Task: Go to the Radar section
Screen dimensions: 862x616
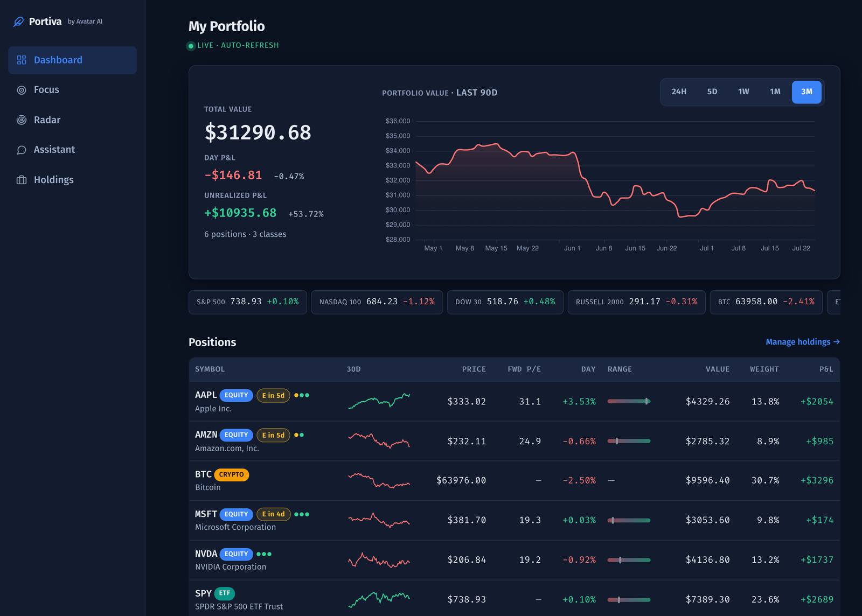Action: click(72, 120)
